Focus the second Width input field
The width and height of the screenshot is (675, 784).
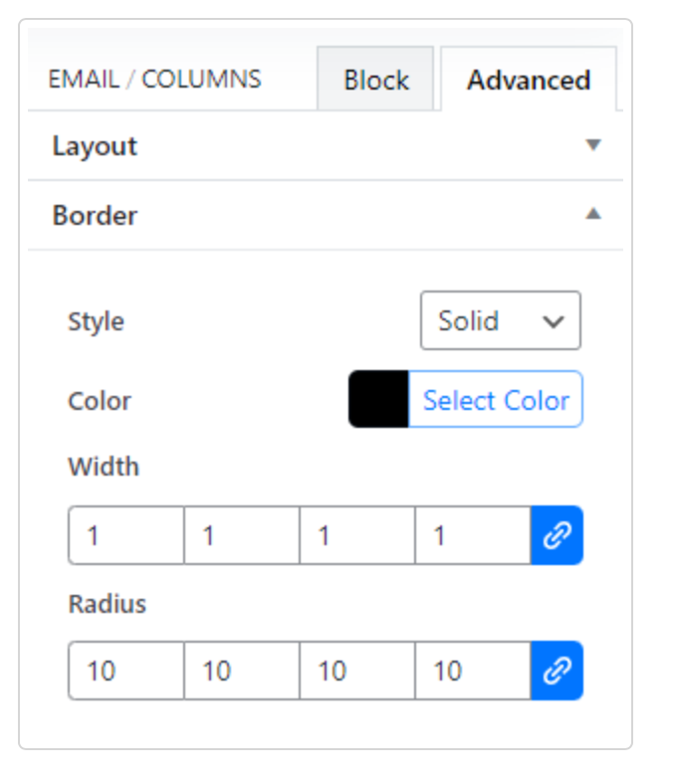click(242, 536)
